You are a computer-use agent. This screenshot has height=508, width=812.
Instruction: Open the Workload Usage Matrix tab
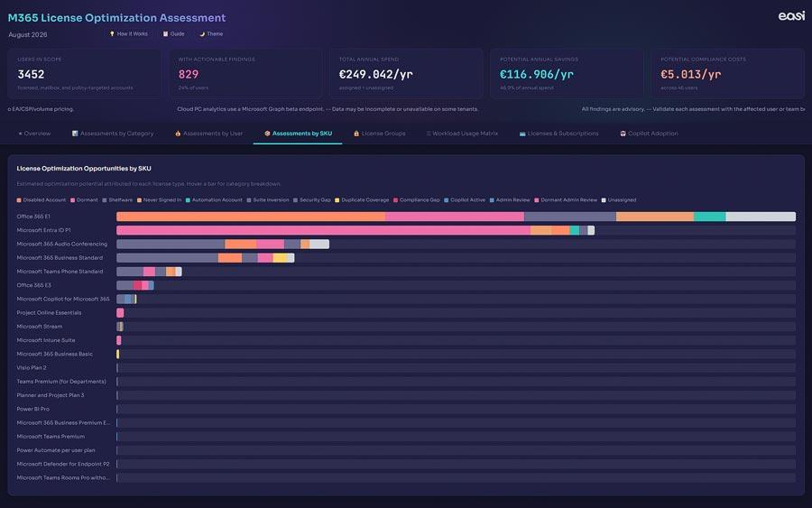coord(462,134)
